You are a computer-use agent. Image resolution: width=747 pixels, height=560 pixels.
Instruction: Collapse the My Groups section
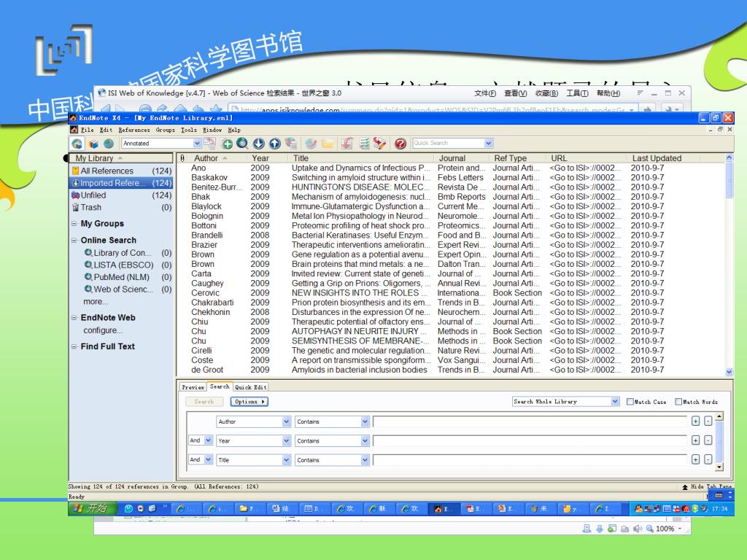pyautogui.click(x=74, y=224)
